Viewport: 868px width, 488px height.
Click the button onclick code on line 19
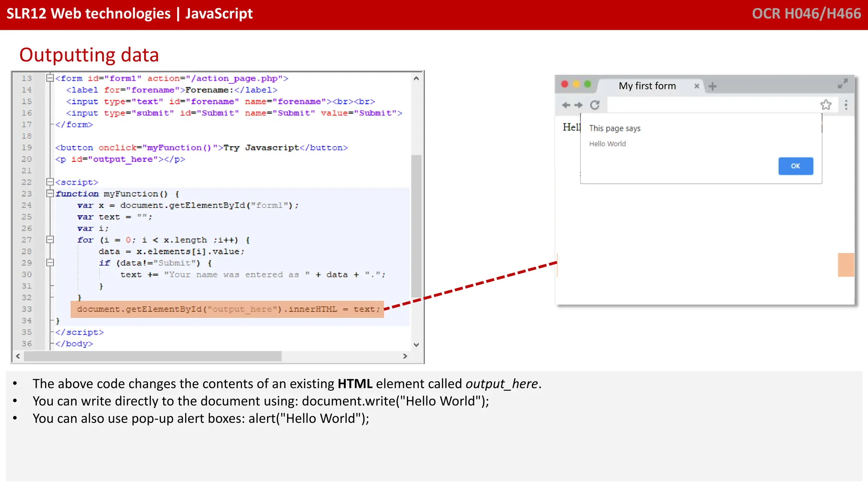pyautogui.click(x=202, y=147)
